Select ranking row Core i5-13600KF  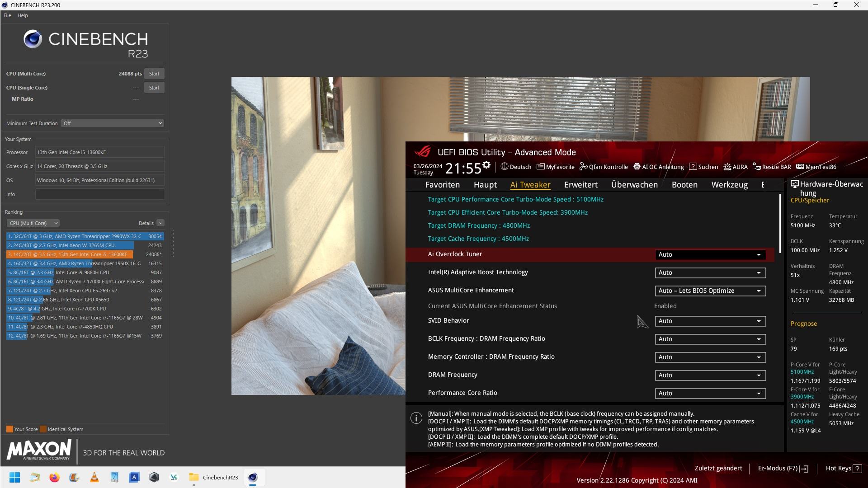click(85, 254)
